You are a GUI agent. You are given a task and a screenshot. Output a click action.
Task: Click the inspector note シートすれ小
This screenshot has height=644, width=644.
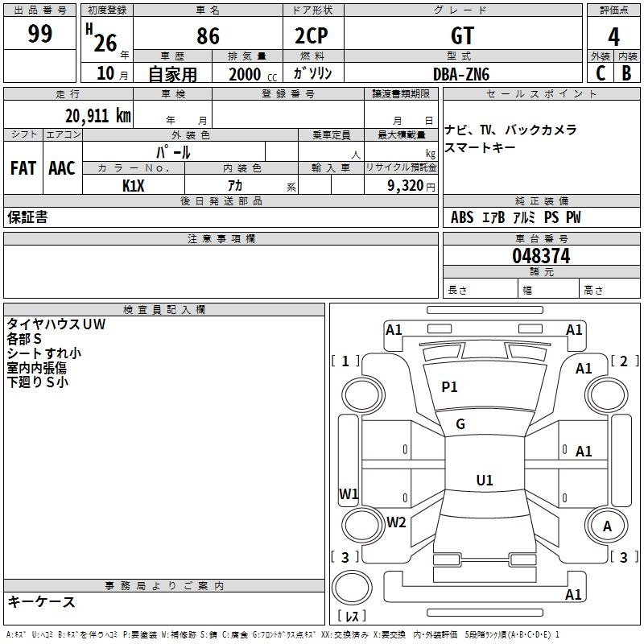coord(44,353)
